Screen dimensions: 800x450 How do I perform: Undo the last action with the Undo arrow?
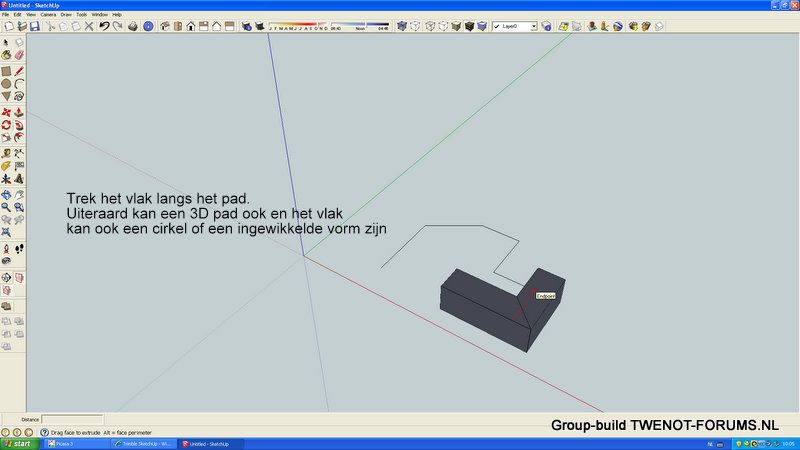pyautogui.click(x=104, y=26)
